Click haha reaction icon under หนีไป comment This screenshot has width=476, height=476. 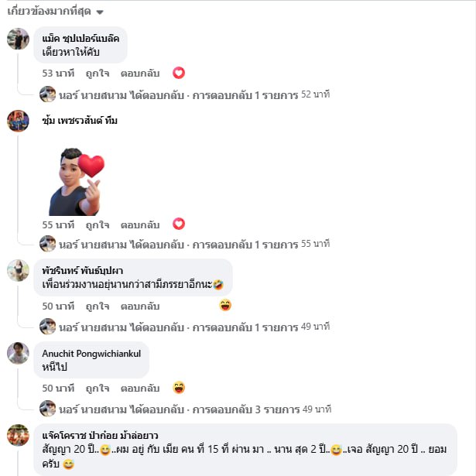(x=179, y=388)
